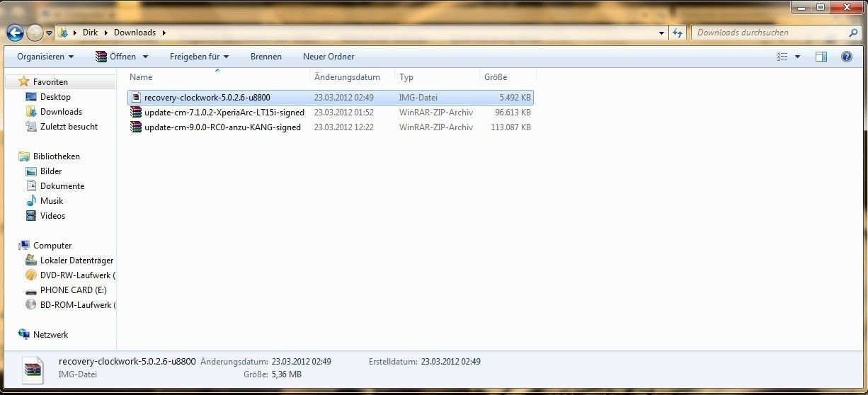
Task: Click the Musik note icon
Action: pyautogui.click(x=31, y=201)
